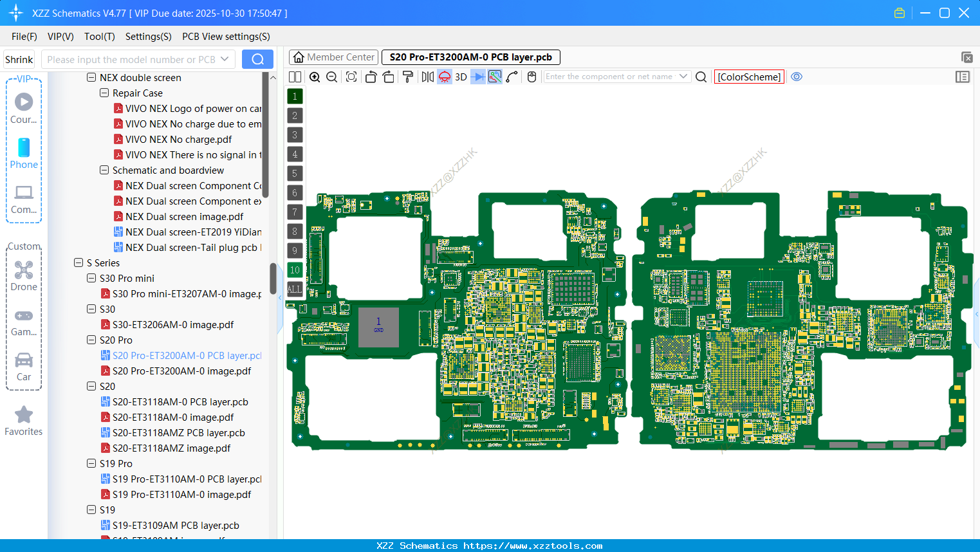This screenshot has width=980, height=552.
Task: Toggle net visibility with the eye icon
Action: 797,77
